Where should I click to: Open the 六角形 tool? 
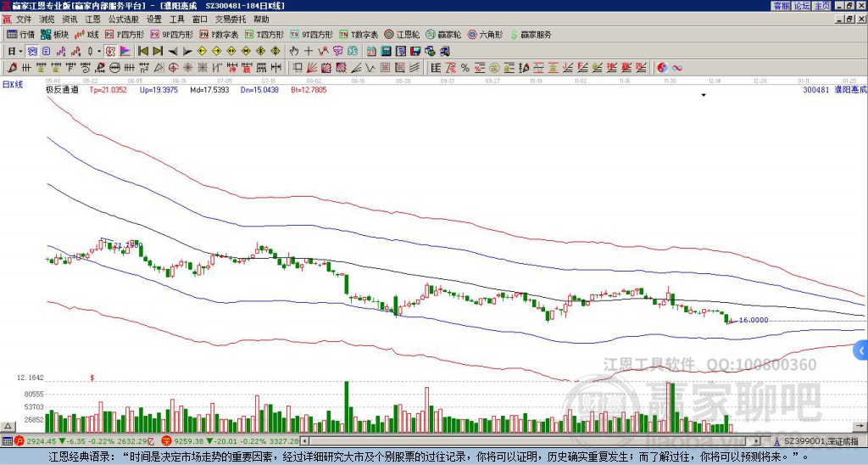pyautogui.click(x=486, y=34)
